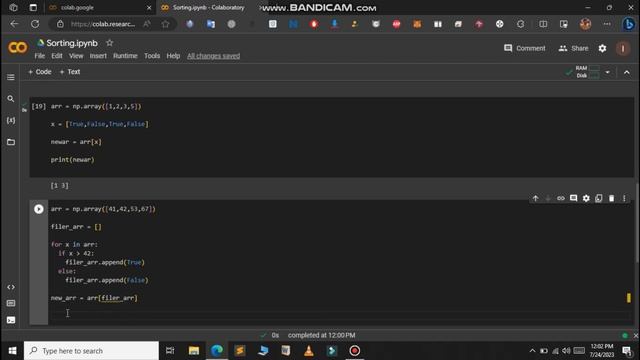
Task: Open the Edit menu
Action: [57, 56]
